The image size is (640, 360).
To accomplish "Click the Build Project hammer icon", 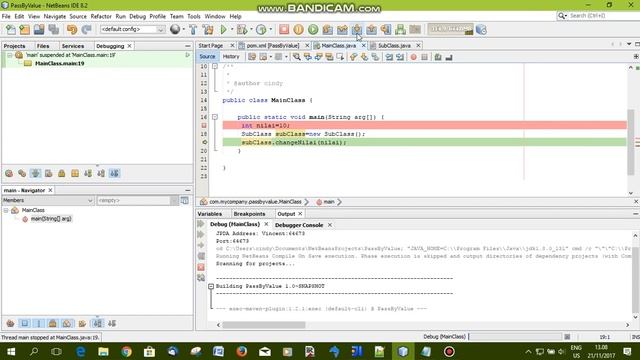I will coord(193,29).
